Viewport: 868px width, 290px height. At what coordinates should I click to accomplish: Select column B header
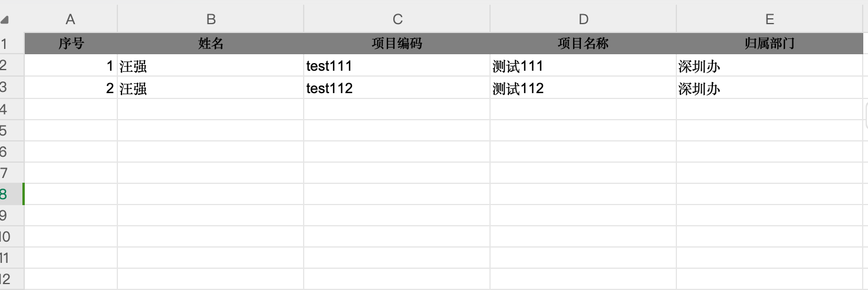pos(211,19)
